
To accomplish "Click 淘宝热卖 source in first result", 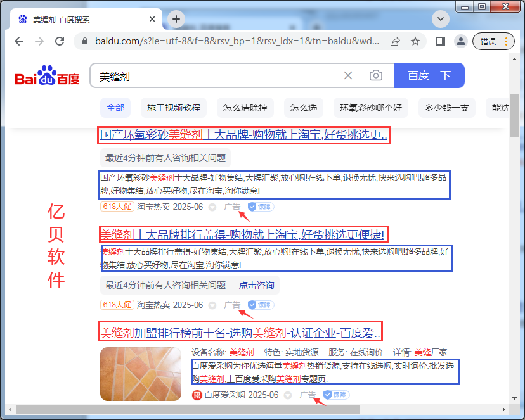I will [x=153, y=207].
